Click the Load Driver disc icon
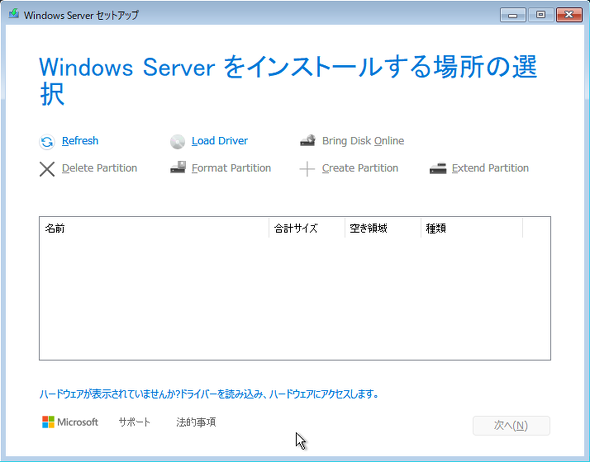590x462 pixels. click(177, 142)
